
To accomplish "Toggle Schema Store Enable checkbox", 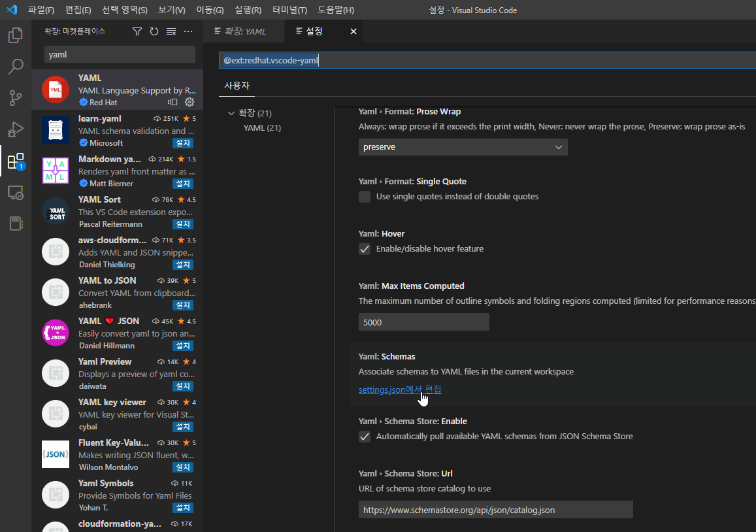I will [365, 437].
